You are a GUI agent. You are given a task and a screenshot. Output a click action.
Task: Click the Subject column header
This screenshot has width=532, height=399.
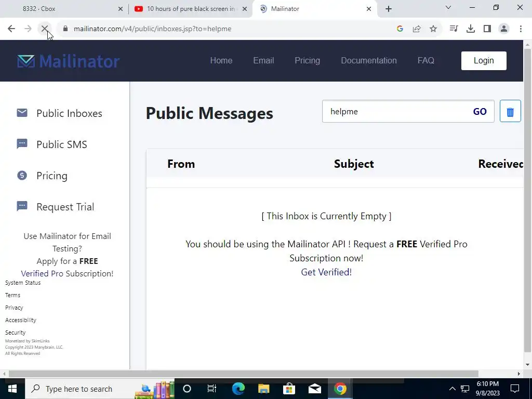tap(354, 164)
